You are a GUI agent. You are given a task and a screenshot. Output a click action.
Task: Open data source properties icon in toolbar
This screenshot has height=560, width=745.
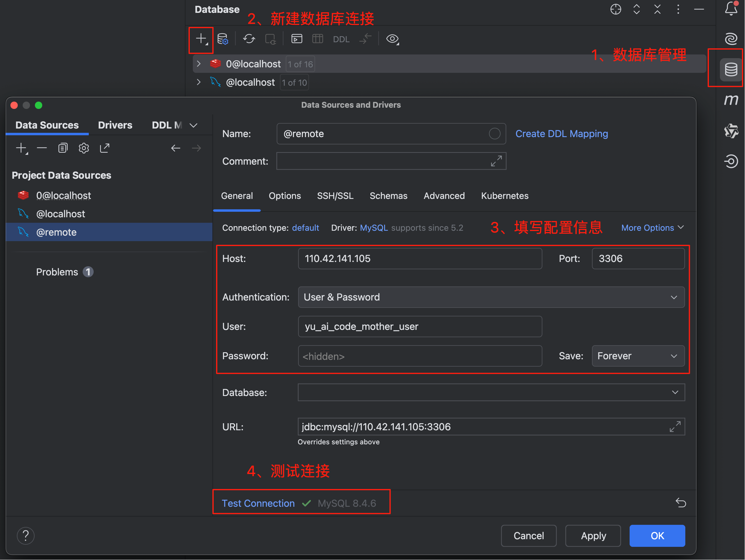[x=223, y=39]
